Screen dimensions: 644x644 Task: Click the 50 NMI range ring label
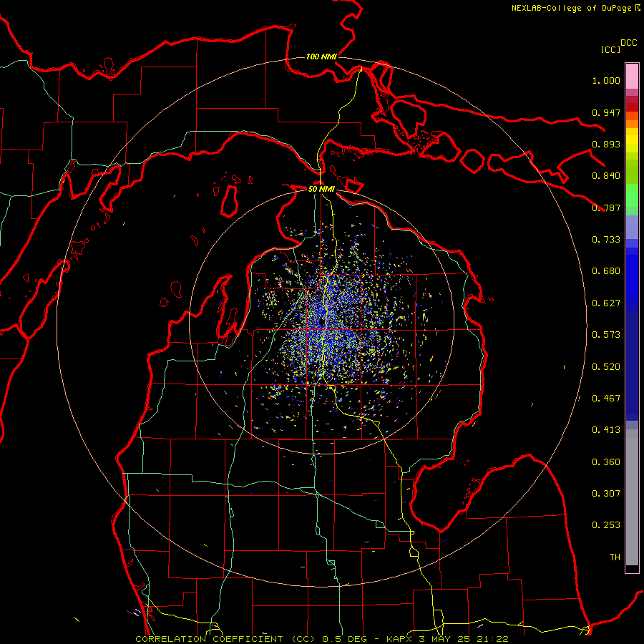(321, 189)
